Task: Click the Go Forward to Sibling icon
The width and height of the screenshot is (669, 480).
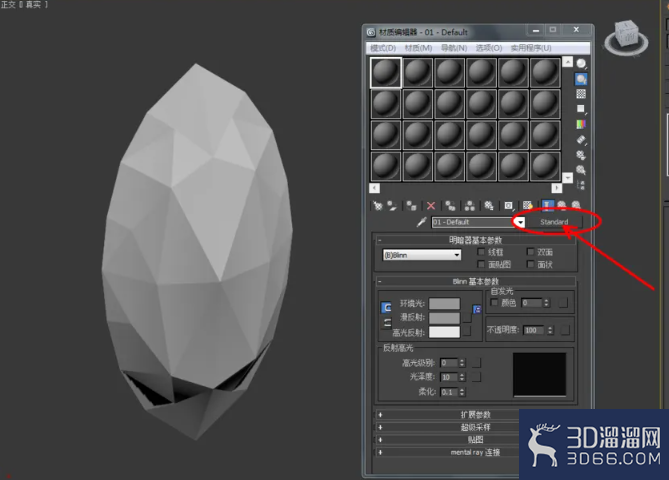Action: pos(576,206)
